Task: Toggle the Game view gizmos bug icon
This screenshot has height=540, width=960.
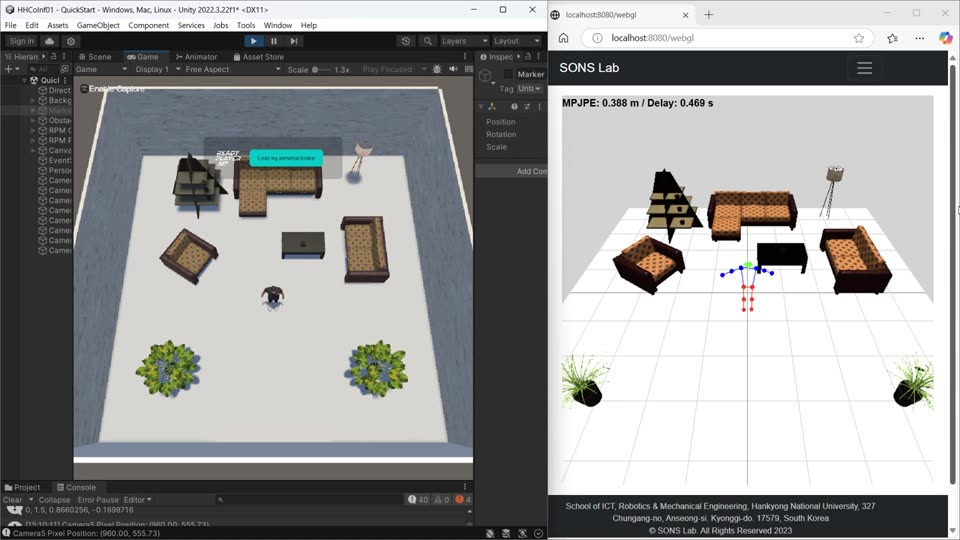Action: [437, 69]
